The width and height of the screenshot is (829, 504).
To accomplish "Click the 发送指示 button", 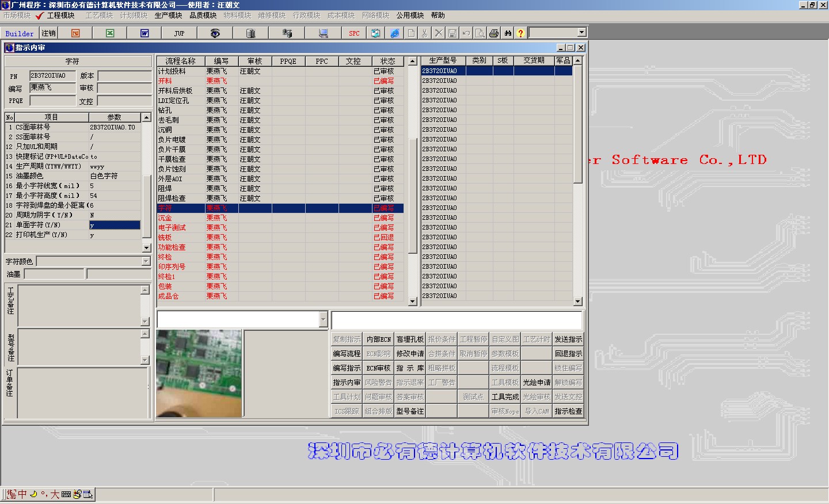I will [568, 339].
